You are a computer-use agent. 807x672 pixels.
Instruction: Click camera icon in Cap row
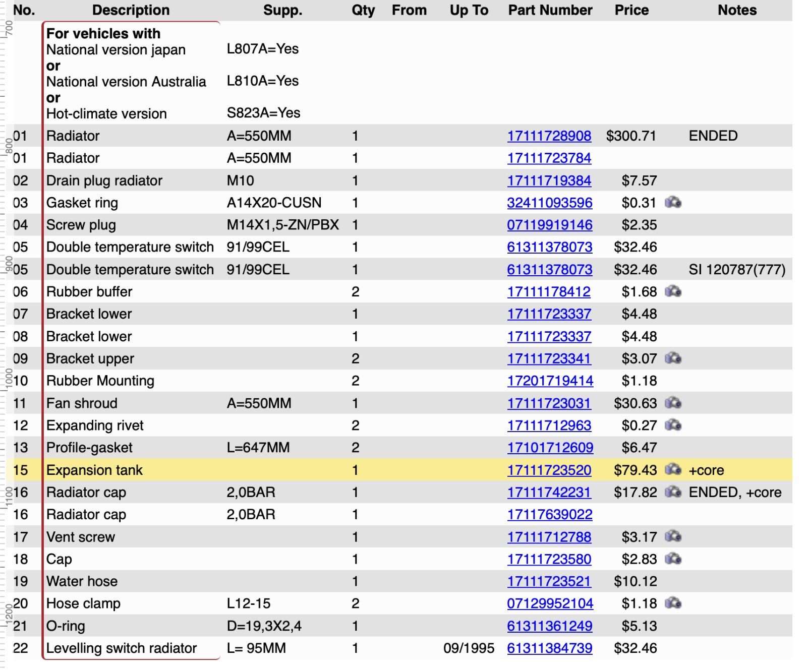point(673,559)
